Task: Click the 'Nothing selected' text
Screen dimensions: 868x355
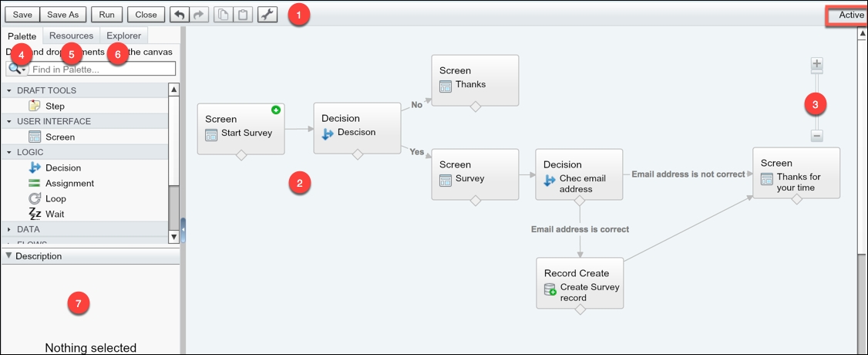Action: [91, 348]
